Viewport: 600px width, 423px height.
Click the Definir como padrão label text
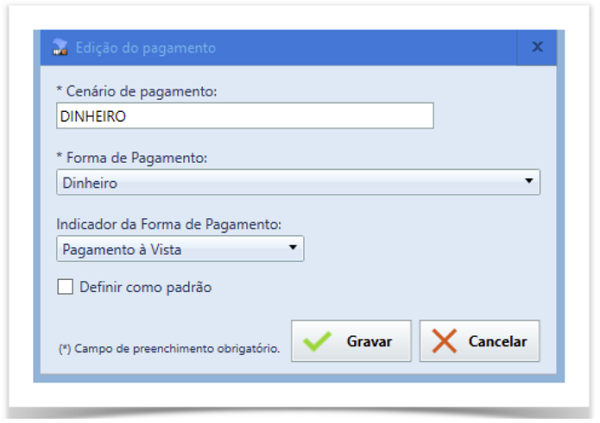(x=145, y=288)
